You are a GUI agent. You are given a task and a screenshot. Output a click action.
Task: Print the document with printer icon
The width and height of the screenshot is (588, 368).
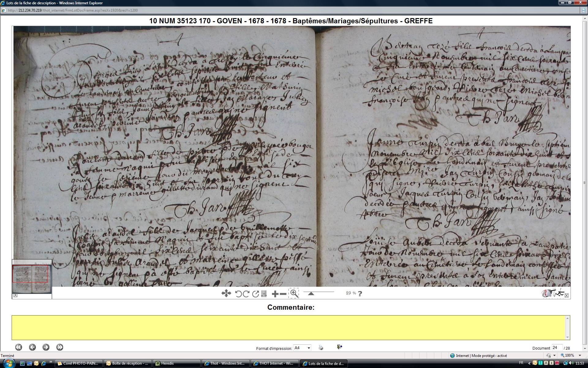tap(321, 347)
